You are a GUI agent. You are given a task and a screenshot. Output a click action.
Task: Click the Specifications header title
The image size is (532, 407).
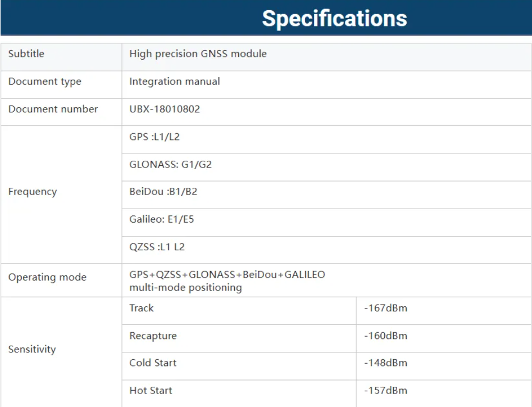[x=334, y=19]
